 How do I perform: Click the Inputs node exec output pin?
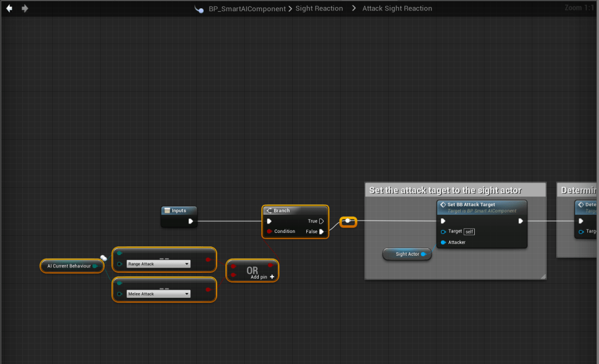190,221
